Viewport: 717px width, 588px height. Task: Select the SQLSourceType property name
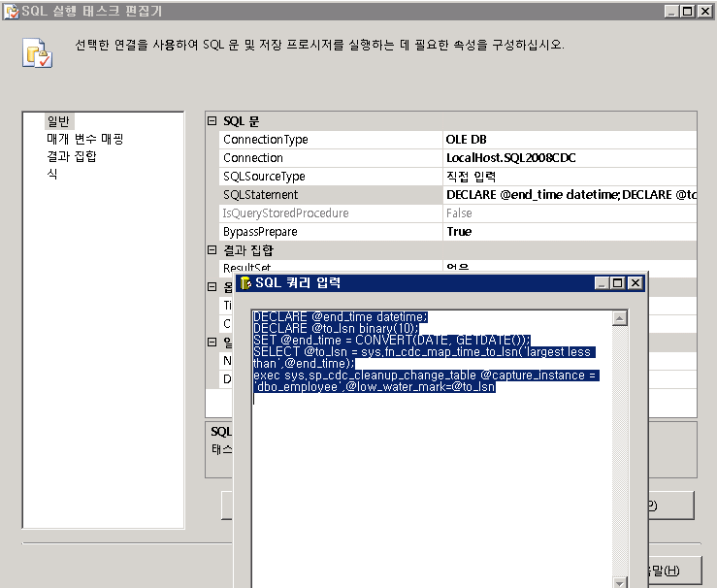pyautogui.click(x=331, y=176)
